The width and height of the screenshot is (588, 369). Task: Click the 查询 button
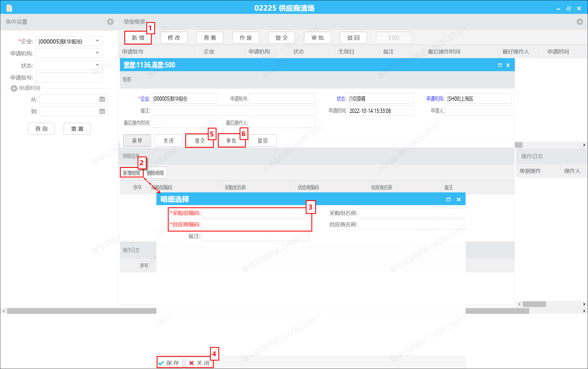pyautogui.click(x=41, y=129)
